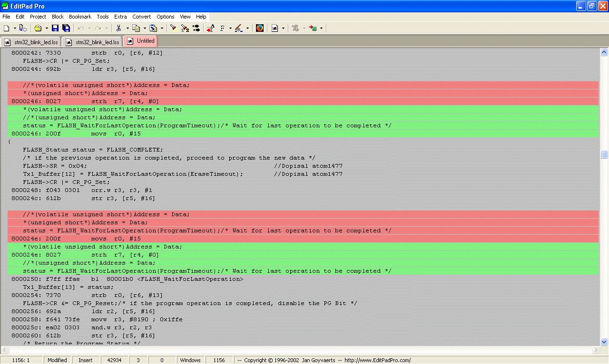Click the horizontal scrollbar right arrow

595,350
